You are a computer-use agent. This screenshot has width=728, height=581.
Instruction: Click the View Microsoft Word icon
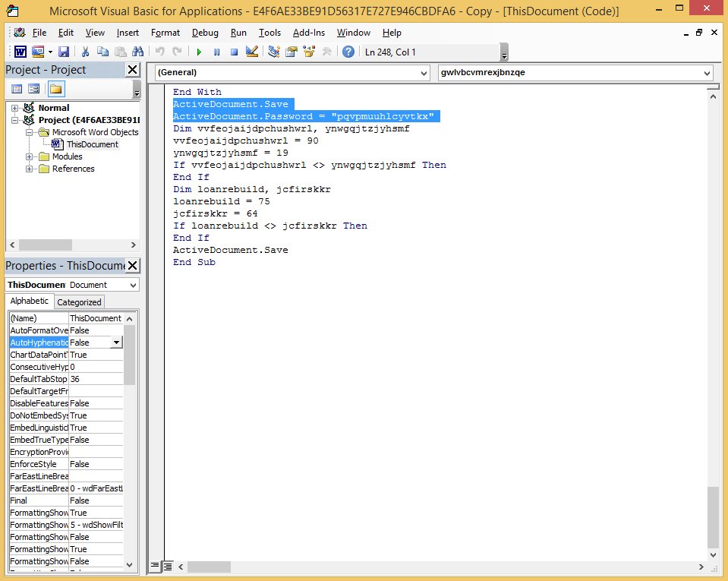tap(20, 52)
